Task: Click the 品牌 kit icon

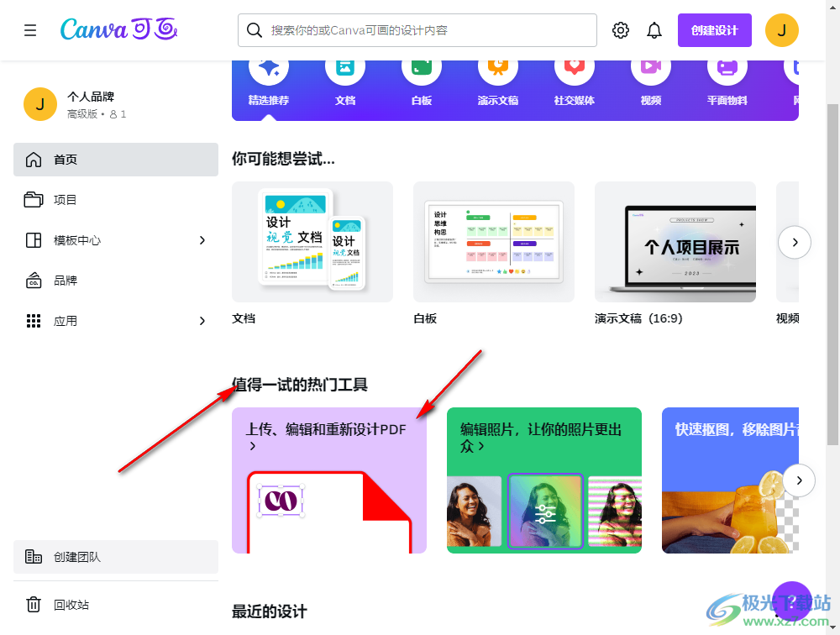Action: 34,281
